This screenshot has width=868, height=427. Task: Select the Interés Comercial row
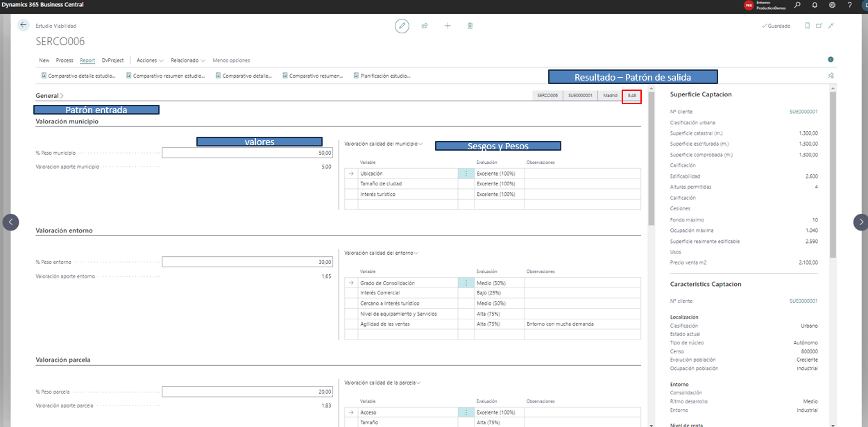coord(493,293)
